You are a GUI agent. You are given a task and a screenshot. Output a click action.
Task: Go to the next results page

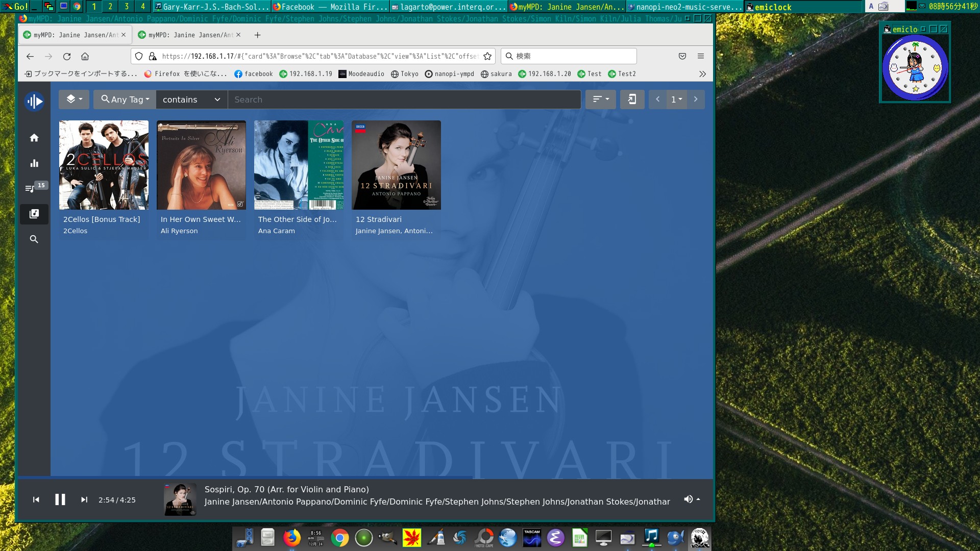(696, 99)
